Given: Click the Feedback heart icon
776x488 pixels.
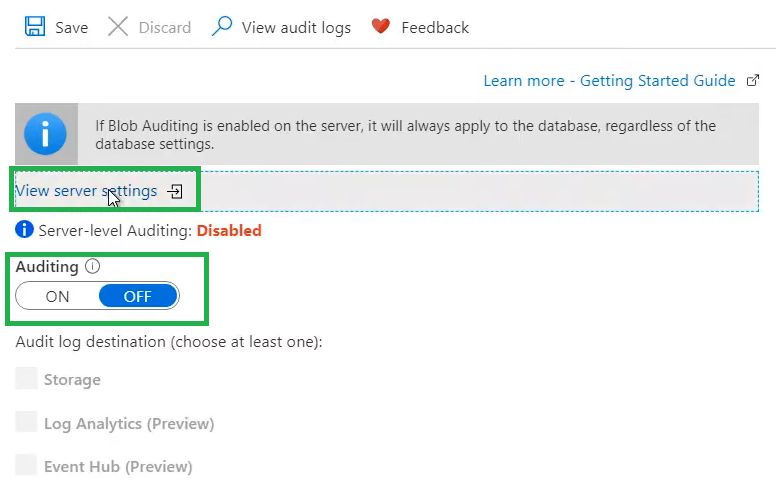Looking at the screenshot, I should [x=380, y=27].
